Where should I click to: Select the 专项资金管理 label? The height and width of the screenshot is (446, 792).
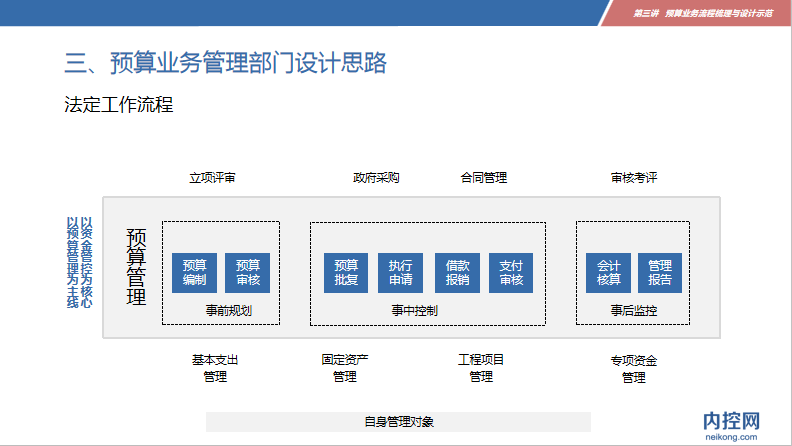click(634, 368)
